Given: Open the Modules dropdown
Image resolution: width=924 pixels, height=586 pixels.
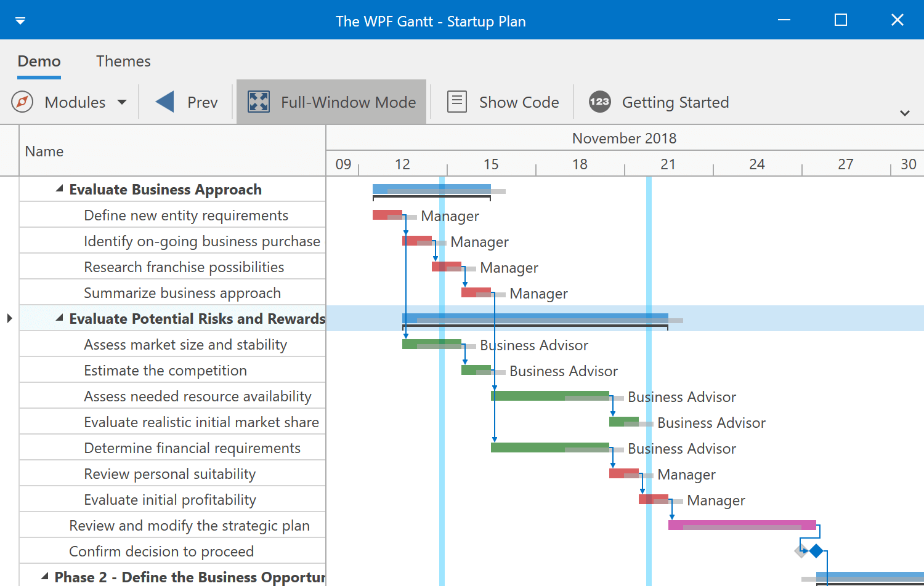Looking at the screenshot, I should tap(122, 102).
